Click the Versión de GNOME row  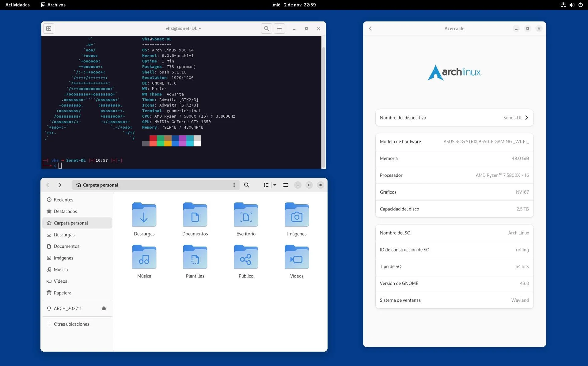tap(454, 283)
